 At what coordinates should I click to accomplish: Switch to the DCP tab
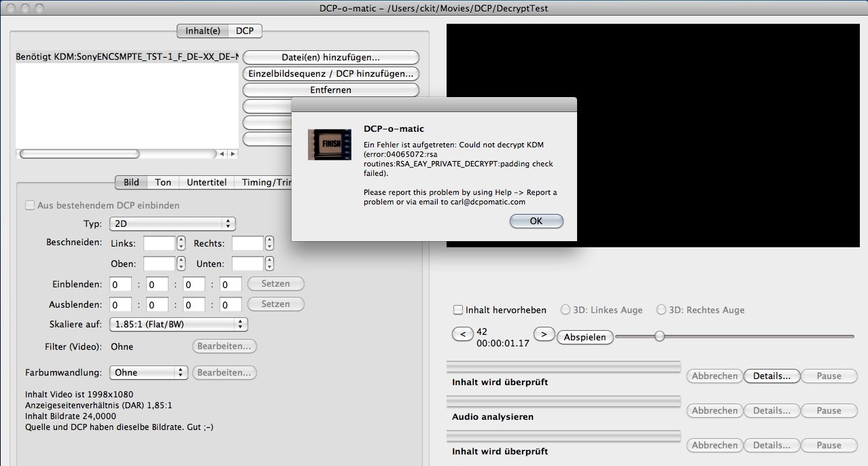245,31
